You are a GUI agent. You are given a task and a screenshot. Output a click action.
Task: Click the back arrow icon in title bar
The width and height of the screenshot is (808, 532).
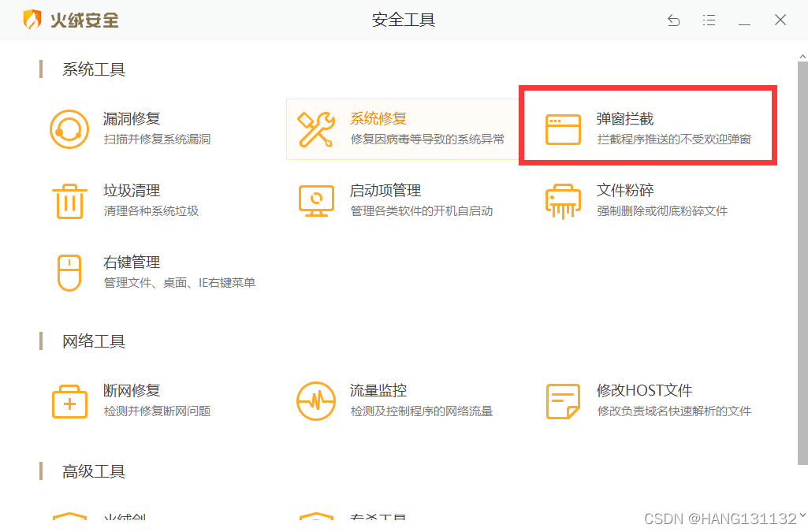tap(673, 20)
